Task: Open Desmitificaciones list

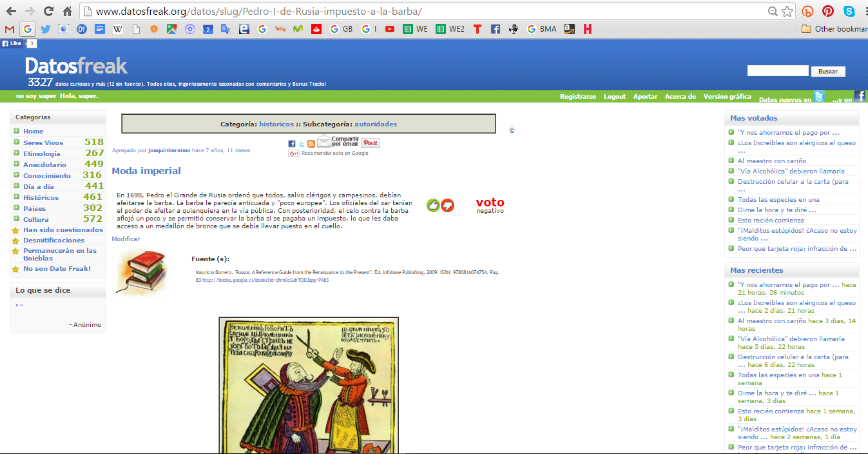Action: point(53,241)
